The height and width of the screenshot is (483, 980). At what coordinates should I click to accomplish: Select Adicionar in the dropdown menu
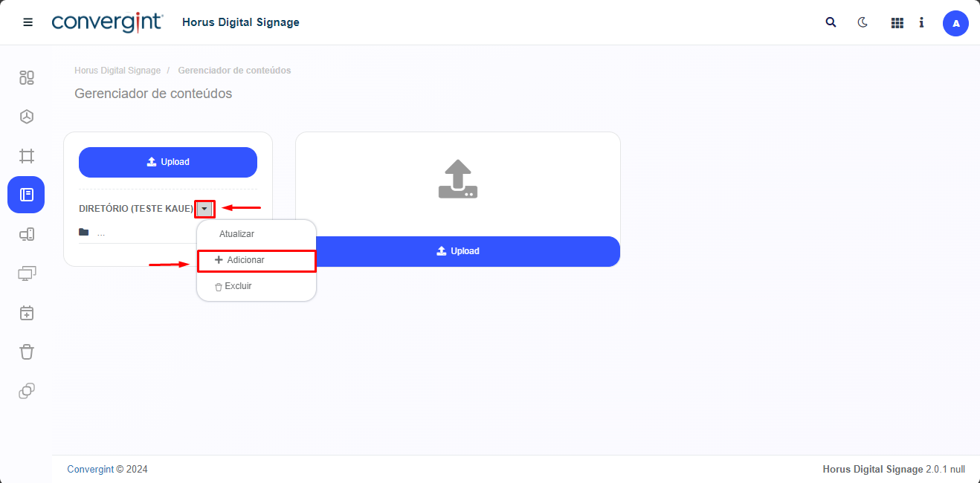click(245, 260)
